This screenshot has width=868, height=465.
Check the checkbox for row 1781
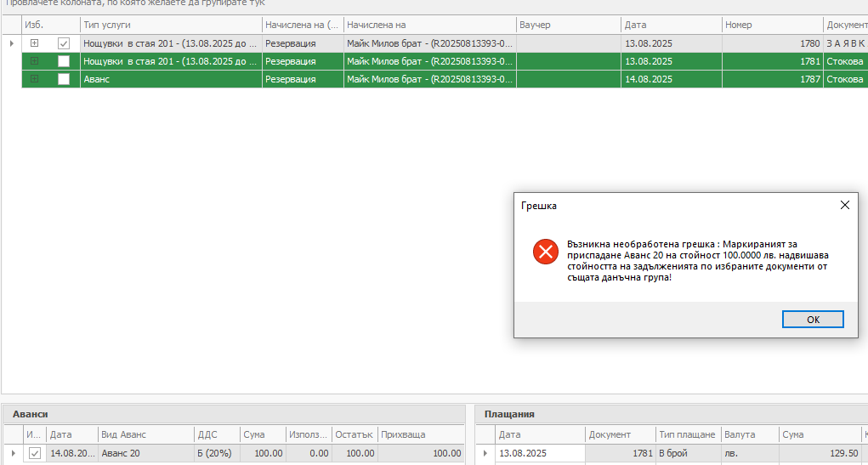click(x=64, y=61)
